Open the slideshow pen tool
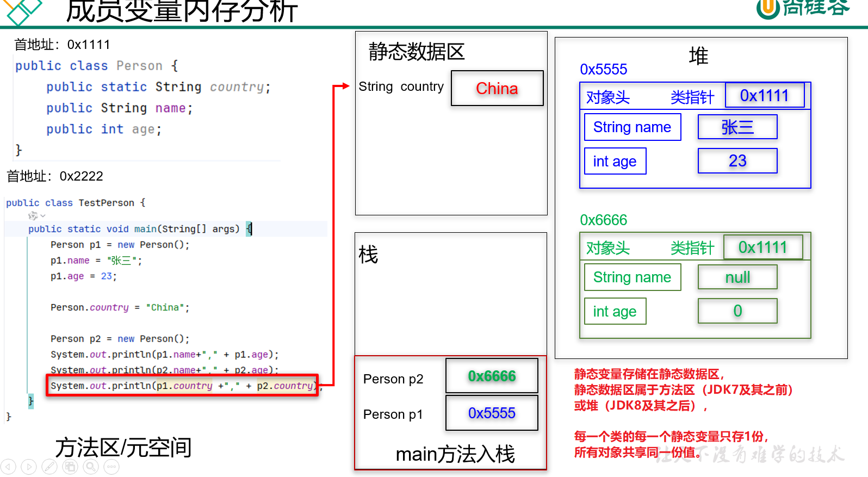 coord(49,467)
